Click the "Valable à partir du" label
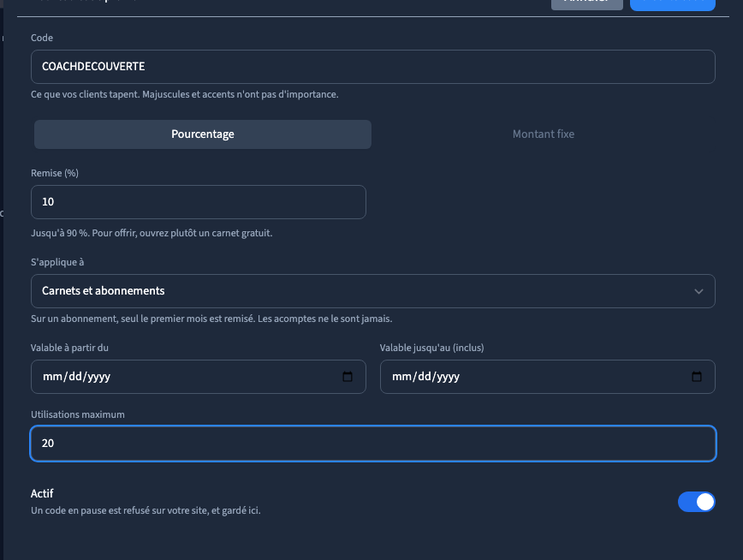Image resolution: width=743 pixels, height=560 pixels. coord(69,348)
